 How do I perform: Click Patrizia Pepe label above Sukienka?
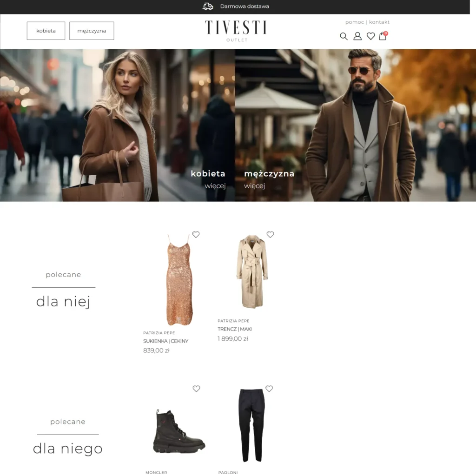tap(159, 333)
